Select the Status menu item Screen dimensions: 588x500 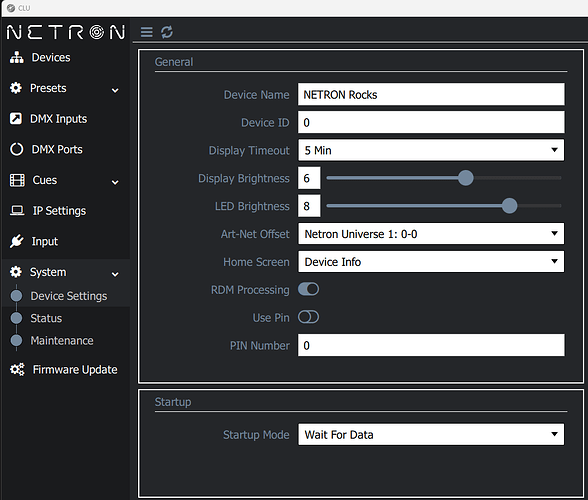[46, 318]
